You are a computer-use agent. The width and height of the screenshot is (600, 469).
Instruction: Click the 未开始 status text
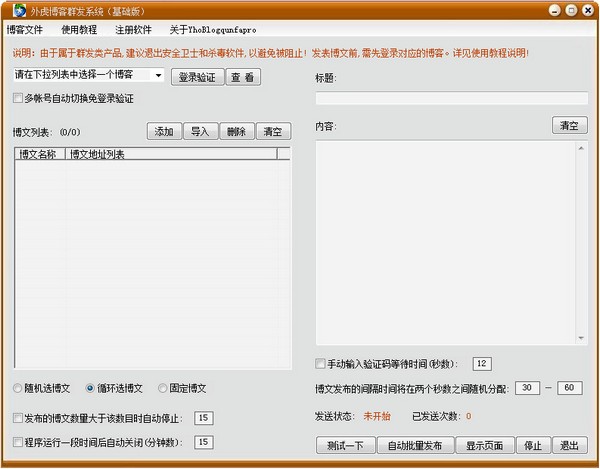pyautogui.click(x=377, y=416)
